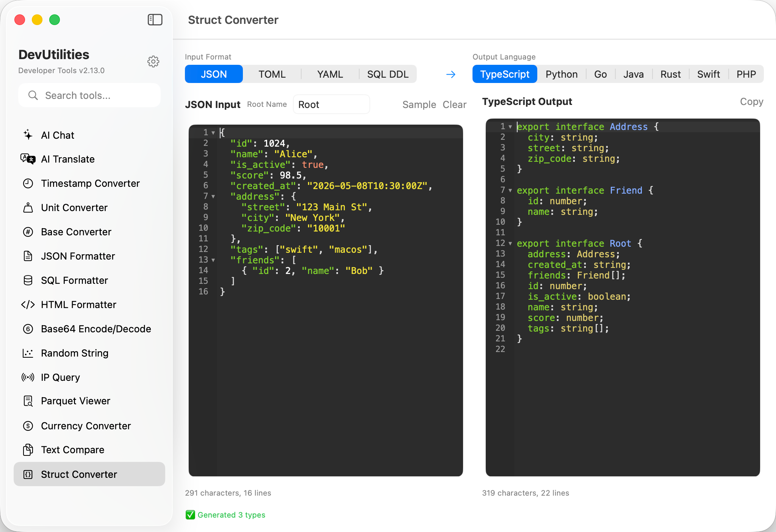Select TOML input format
Screen dimensions: 776x532
272,74
